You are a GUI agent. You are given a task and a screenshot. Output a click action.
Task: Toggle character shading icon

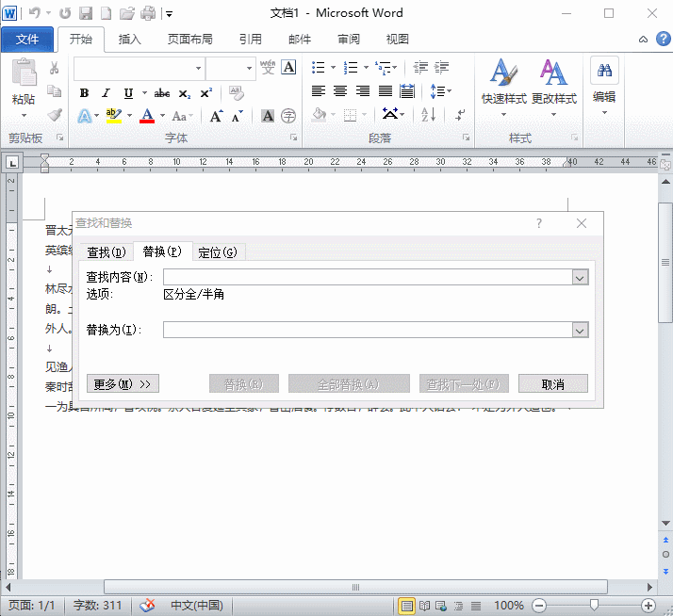(268, 116)
